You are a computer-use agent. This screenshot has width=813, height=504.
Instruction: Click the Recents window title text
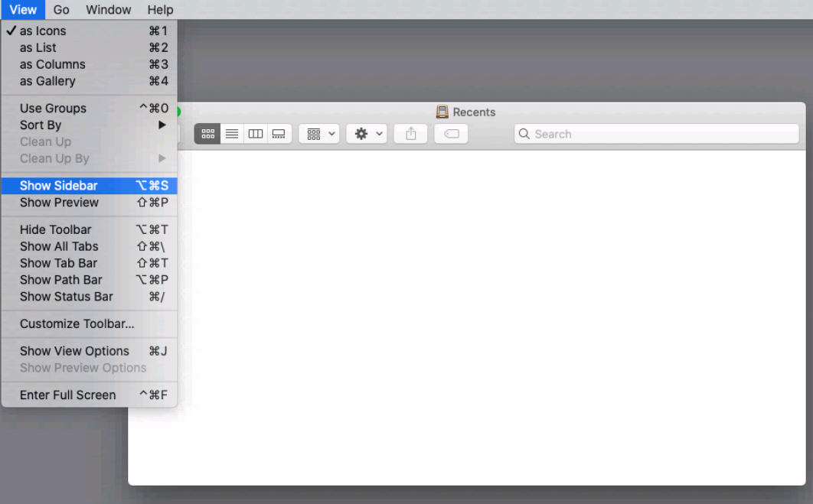(474, 112)
